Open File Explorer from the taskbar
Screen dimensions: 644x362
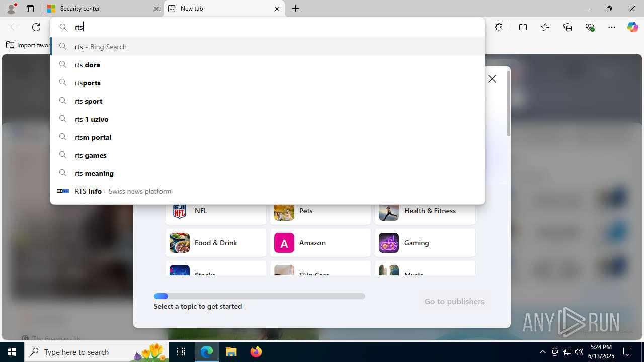click(231, 352)
